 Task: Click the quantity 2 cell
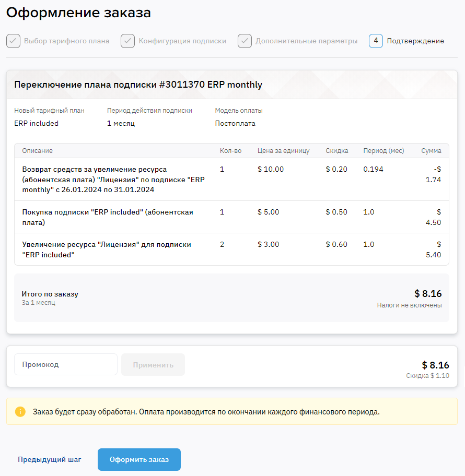pos(222,244)
